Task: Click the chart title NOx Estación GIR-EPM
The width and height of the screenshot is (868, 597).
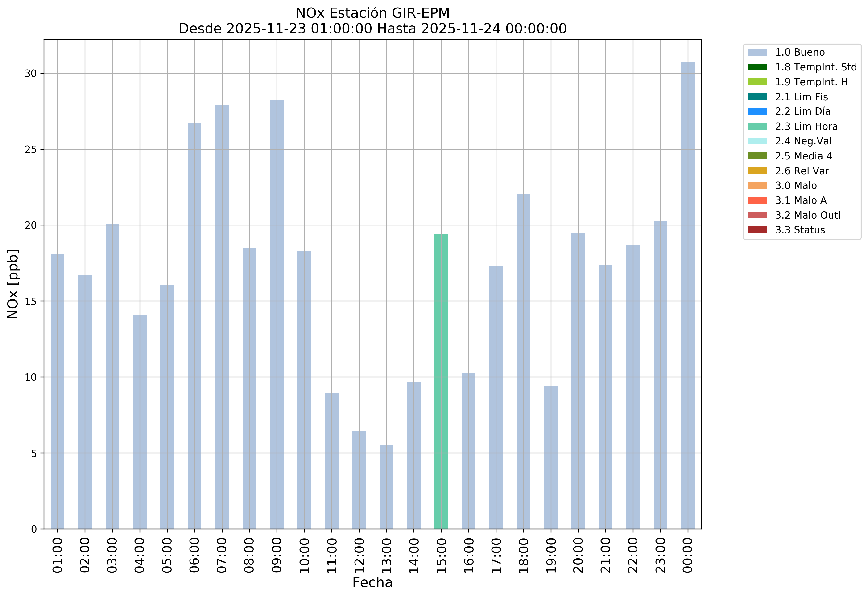Action: pyautogui.click(x=372, y=13)
